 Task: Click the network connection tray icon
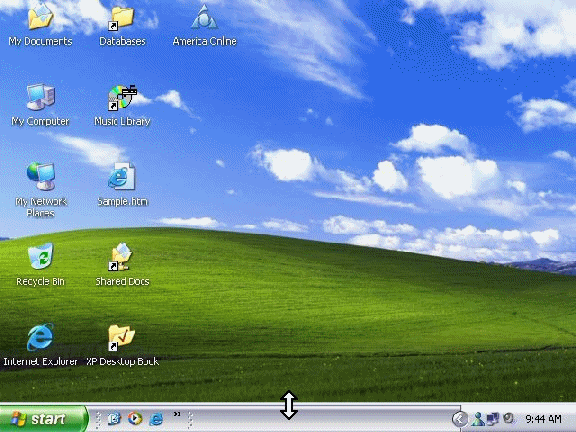[x=493, y=418]
